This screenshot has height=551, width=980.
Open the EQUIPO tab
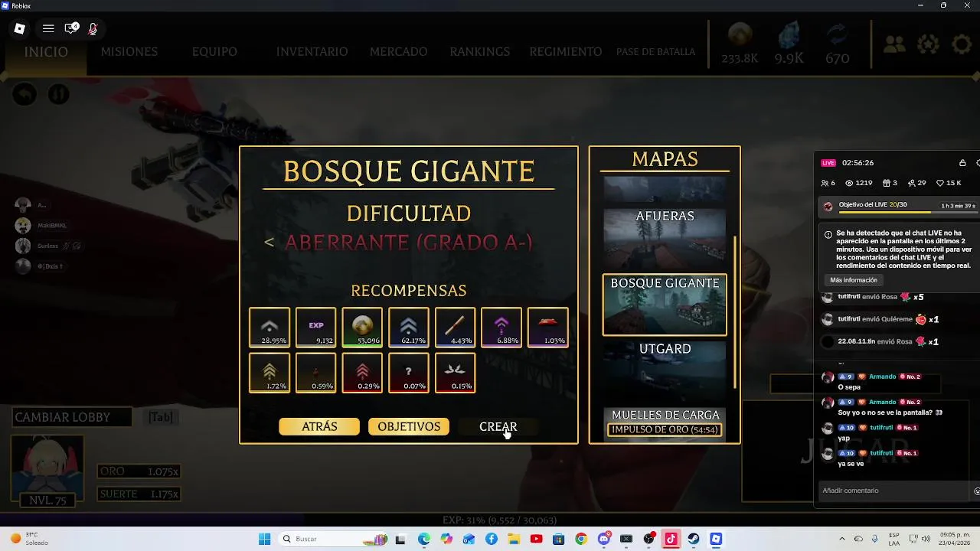(214, 52)
